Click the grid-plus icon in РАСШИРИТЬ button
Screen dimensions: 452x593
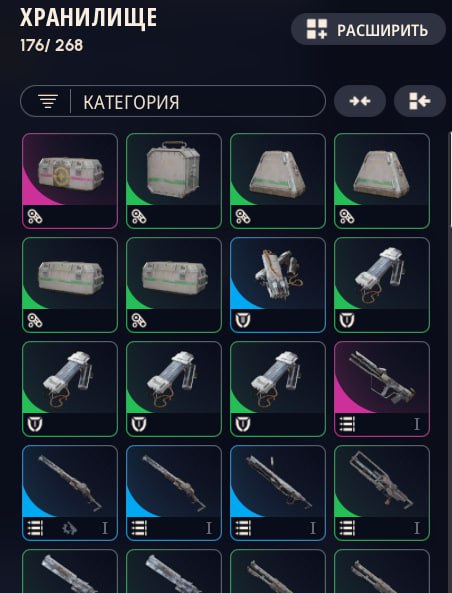317,29
